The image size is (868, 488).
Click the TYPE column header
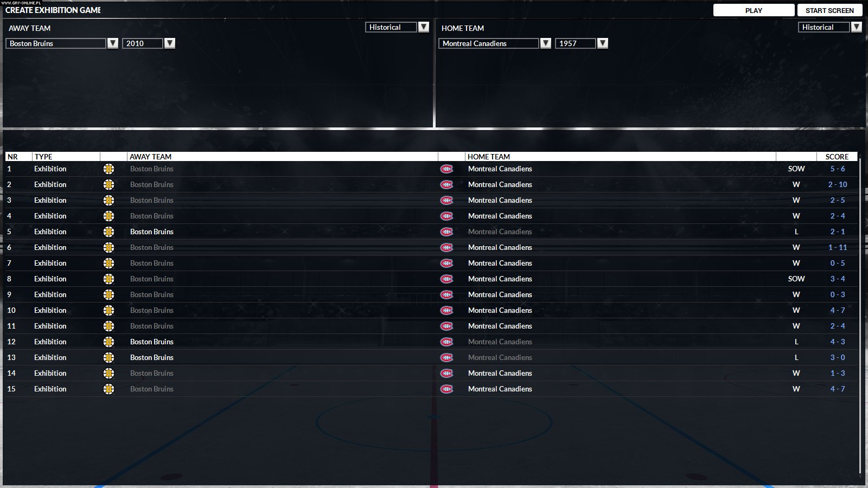44,156
